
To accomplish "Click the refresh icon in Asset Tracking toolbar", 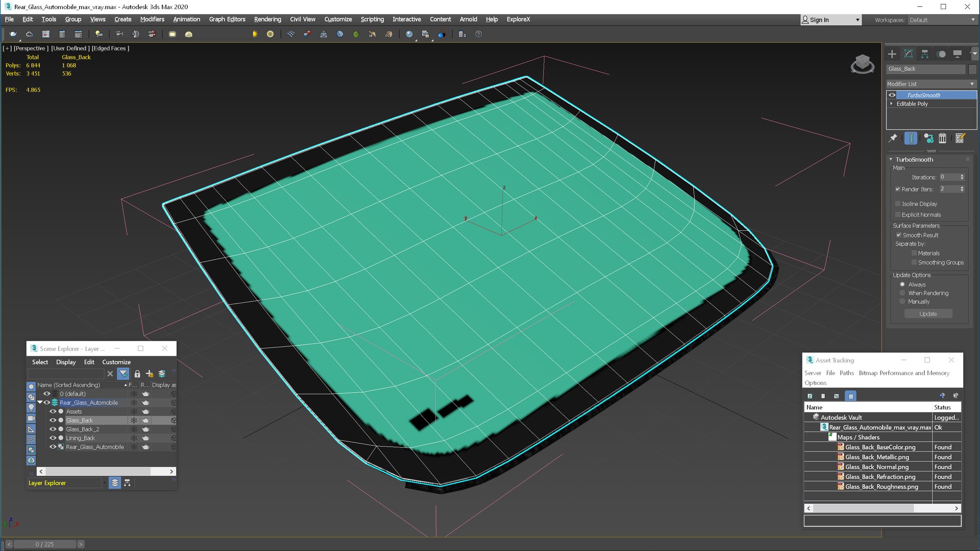I will pos(810,396).
